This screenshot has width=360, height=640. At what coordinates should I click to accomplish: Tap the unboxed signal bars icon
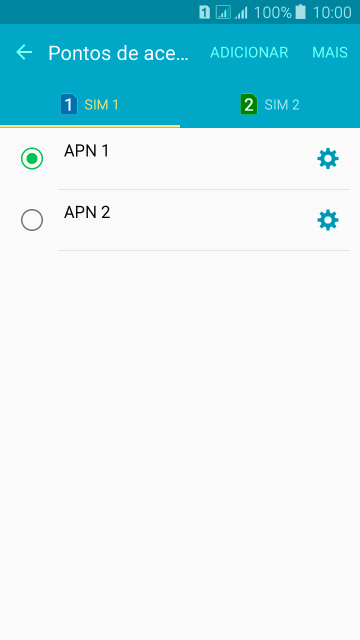(x=241, y=13)
